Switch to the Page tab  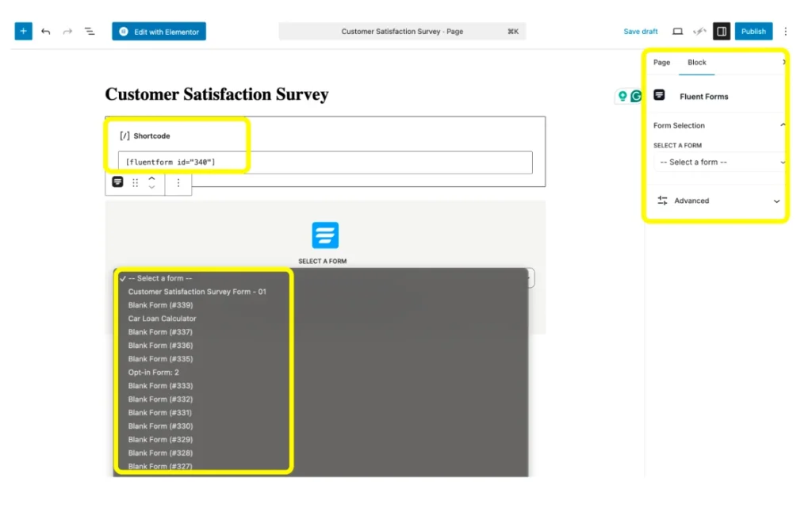tap(661, 62)
